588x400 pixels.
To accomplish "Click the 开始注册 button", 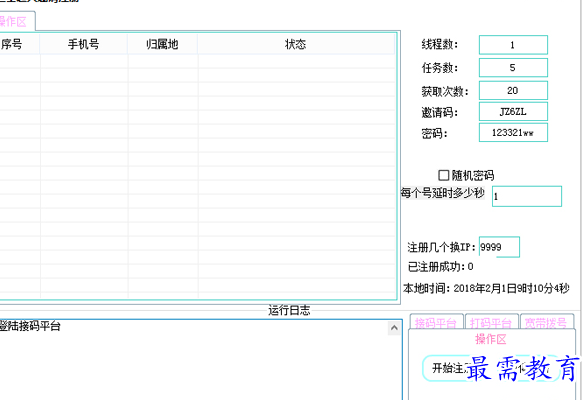I will pyautogui.click(x=450, y=369).
